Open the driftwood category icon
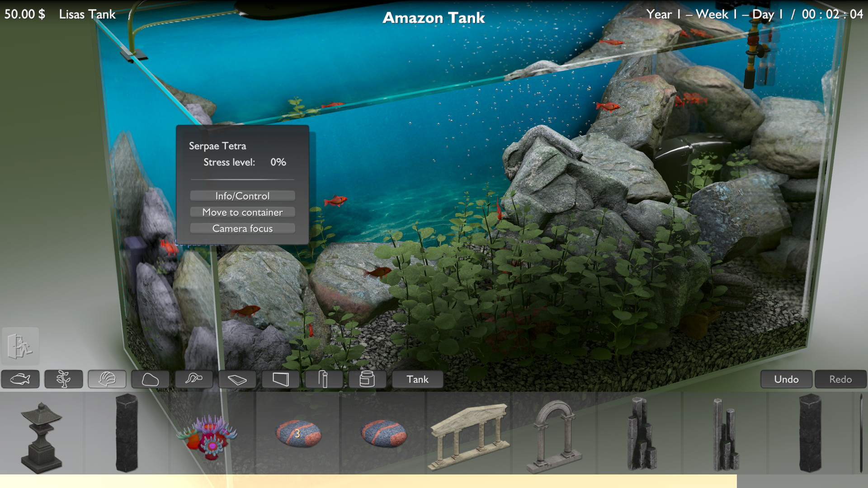The width and height of the screenshot is (868, 488). tap(193, 379)
